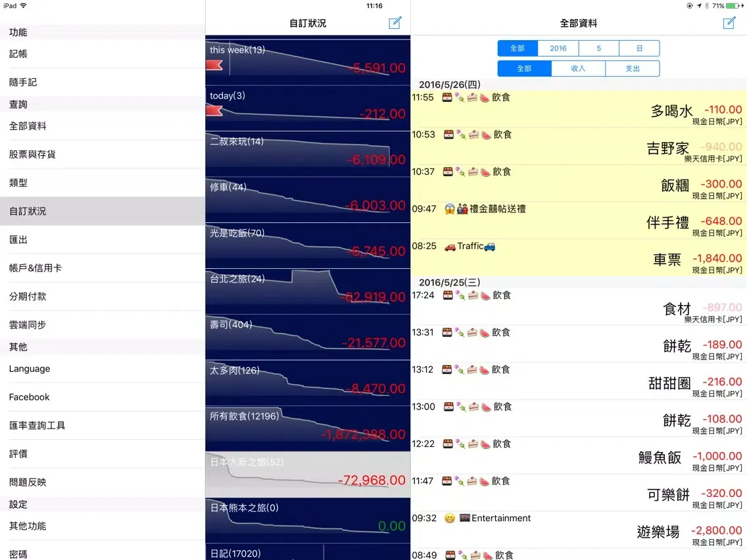The height and width of the screenshot is (560, 747).
Task: Open 密碼 in the sidebar
Action: [103, 551]
